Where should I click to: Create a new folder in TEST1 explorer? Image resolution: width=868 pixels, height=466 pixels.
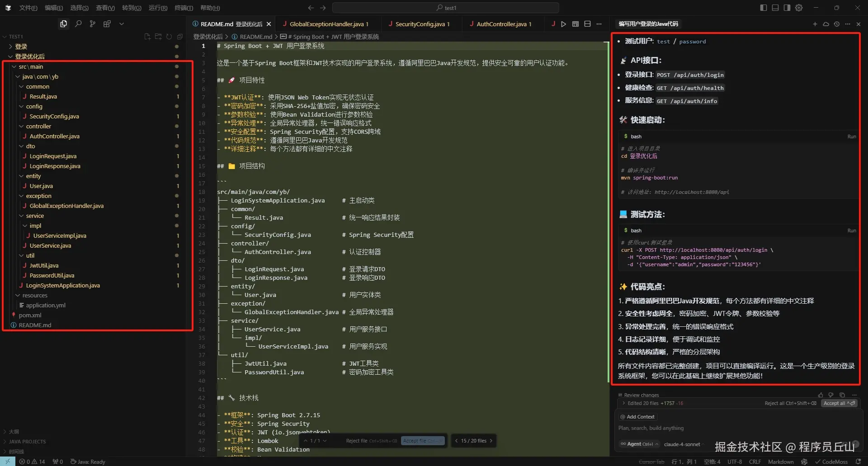click(158, 37)
